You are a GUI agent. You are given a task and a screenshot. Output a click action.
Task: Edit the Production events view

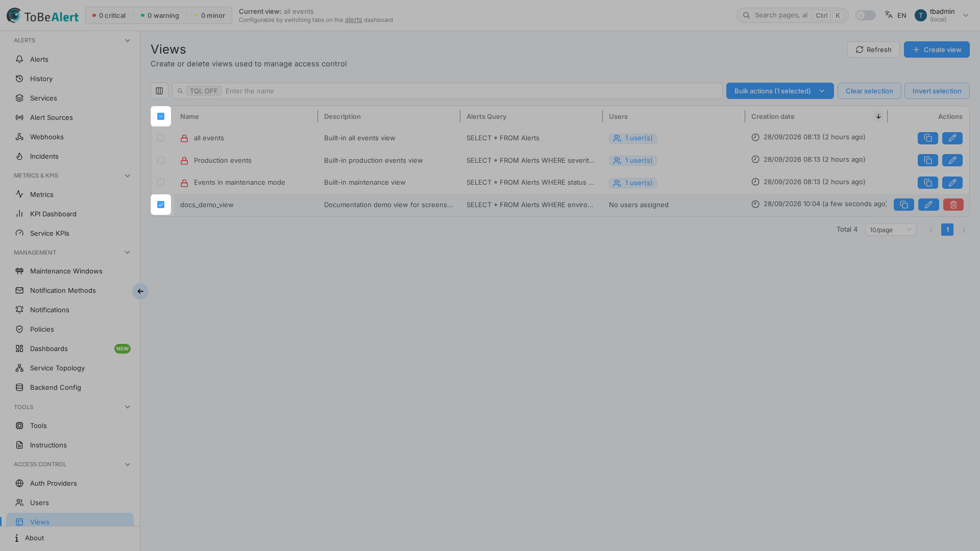[952, 160]
